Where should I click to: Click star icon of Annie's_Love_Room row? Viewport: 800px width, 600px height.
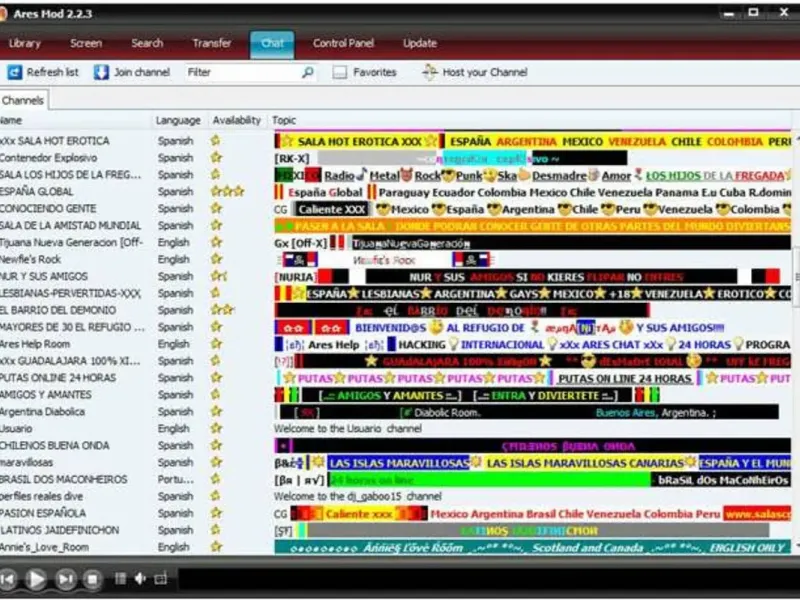pos(216,546)
